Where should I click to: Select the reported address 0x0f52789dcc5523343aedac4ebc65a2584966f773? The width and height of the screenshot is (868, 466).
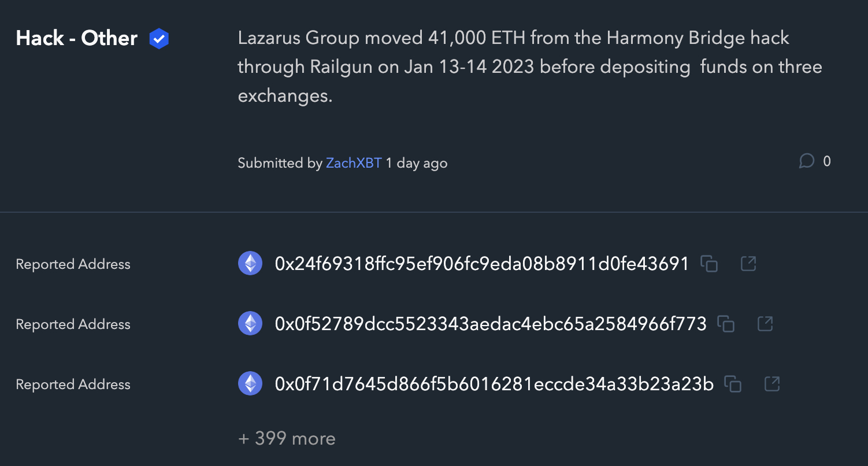click(x=491, y=324)
